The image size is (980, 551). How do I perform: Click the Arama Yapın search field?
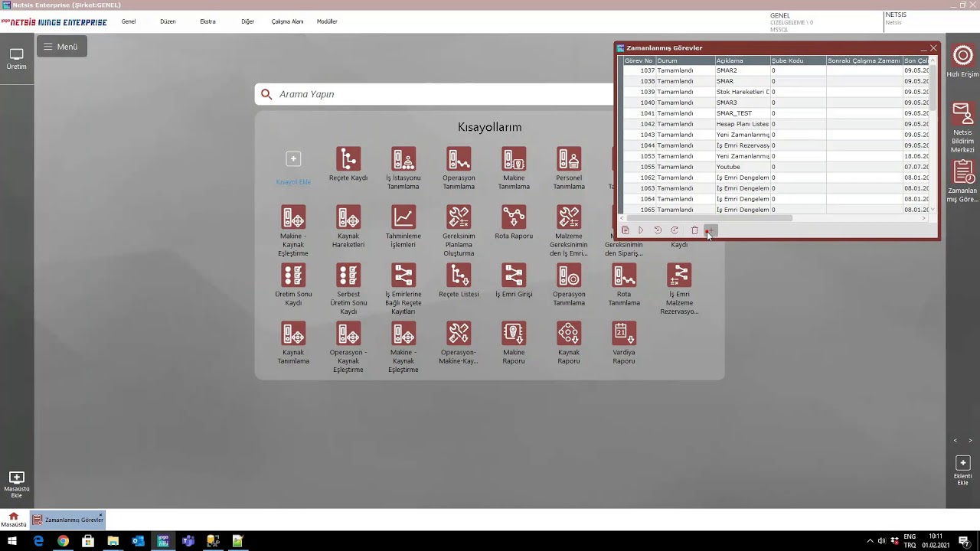(x=434, y=94)
